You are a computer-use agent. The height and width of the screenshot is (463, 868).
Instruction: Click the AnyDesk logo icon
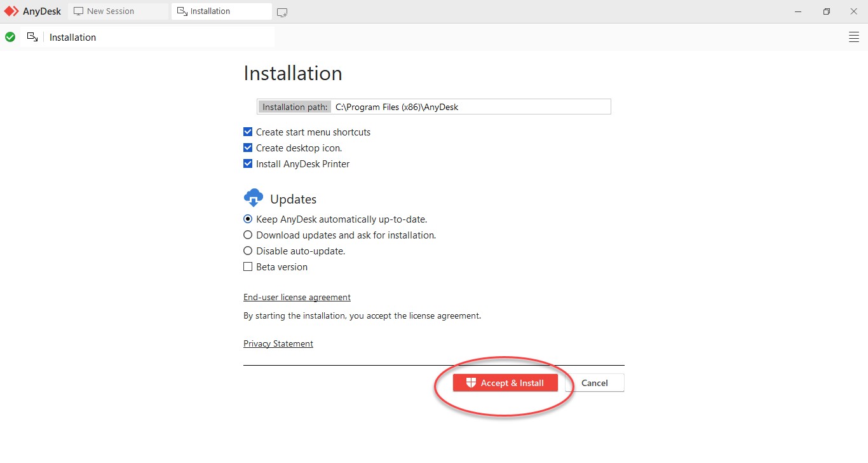click(x=12, y=11)
